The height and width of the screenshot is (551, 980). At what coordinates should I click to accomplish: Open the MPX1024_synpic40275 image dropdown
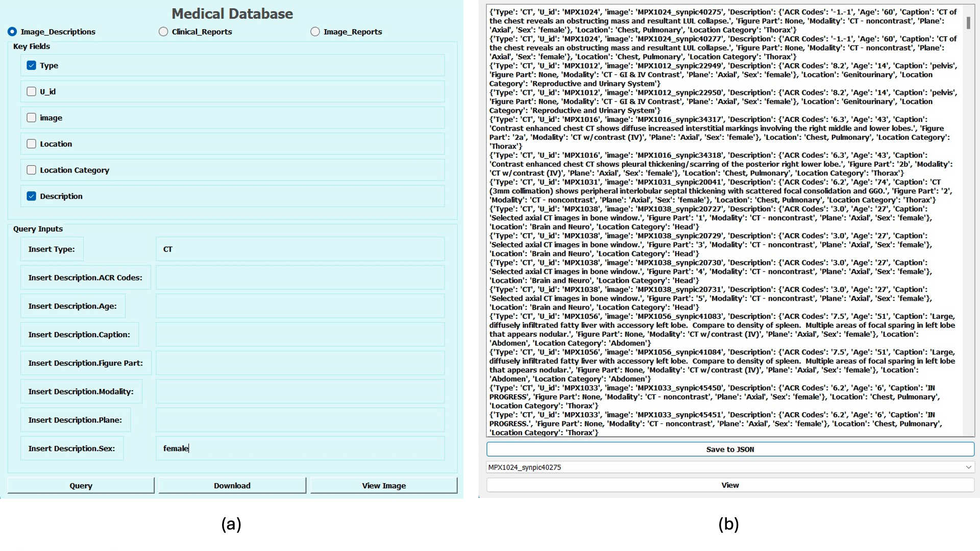pos(730,467)
